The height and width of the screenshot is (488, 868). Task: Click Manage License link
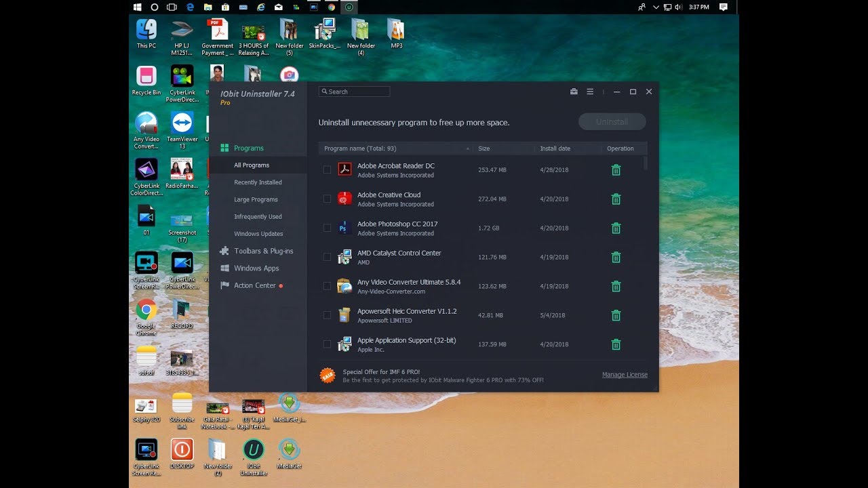[x=625, y=375]
